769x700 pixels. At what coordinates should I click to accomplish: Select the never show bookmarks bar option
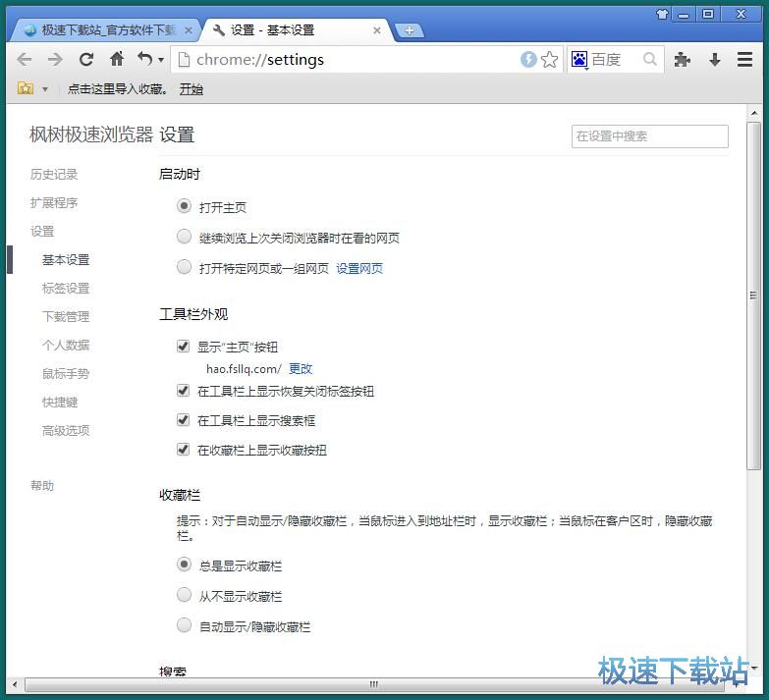tap(184, 595)
